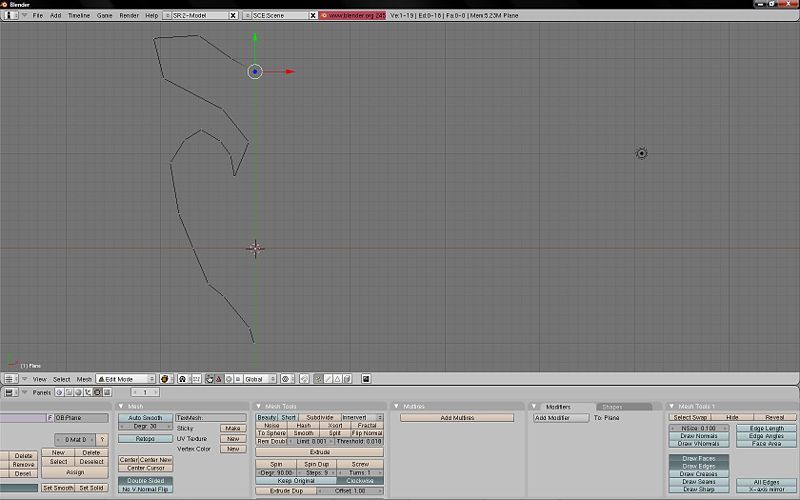Viewport: 800px width, 500px height.
Task: Click the draw type (shading) icon in 3D header
Action: tap(165, 379)
